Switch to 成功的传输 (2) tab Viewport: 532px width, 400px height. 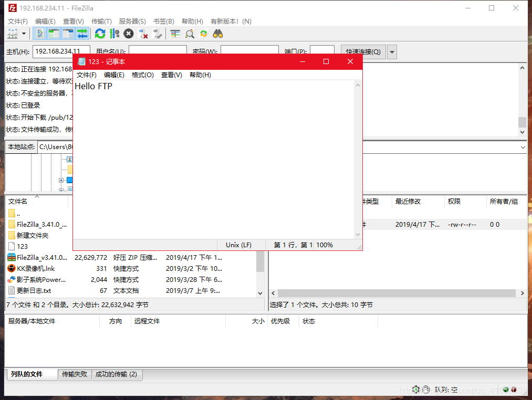[117, 374]
